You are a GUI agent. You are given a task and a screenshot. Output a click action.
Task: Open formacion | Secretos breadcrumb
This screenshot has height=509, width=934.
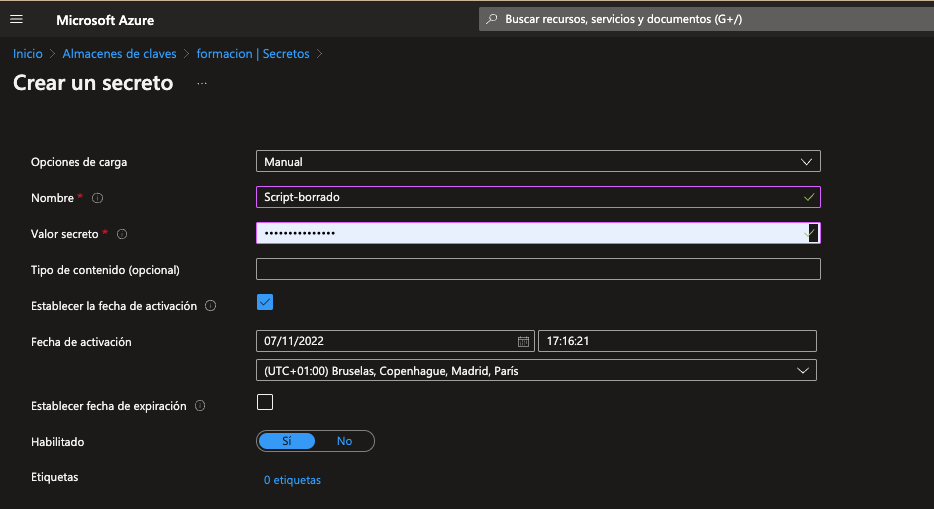[x=253, y=54]
